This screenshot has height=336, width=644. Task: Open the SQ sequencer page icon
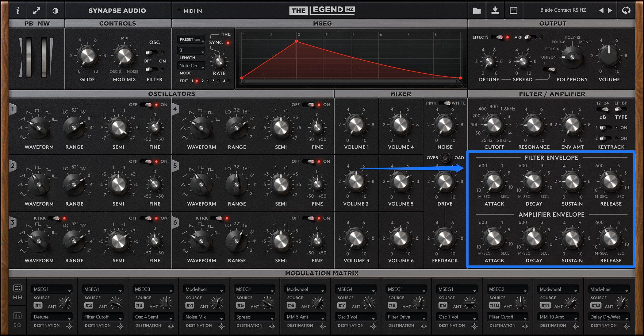click(17, 315)
